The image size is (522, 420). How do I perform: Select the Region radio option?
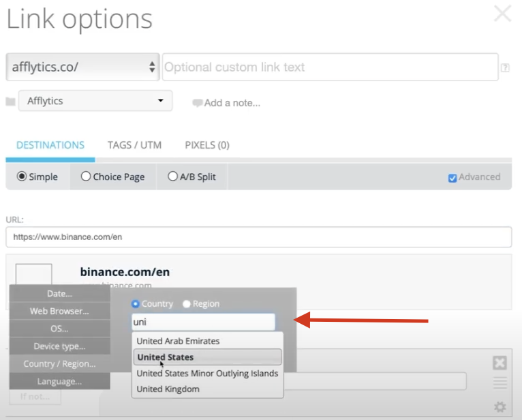[187, 304]
